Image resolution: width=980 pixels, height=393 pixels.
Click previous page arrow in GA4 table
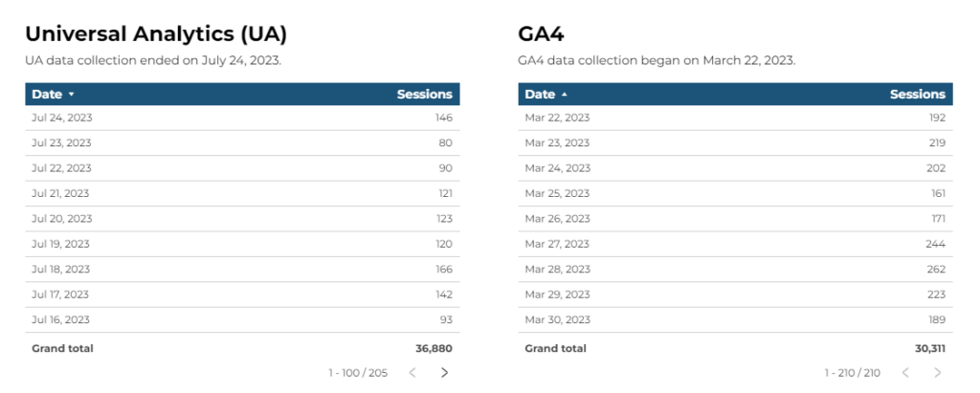905,373
